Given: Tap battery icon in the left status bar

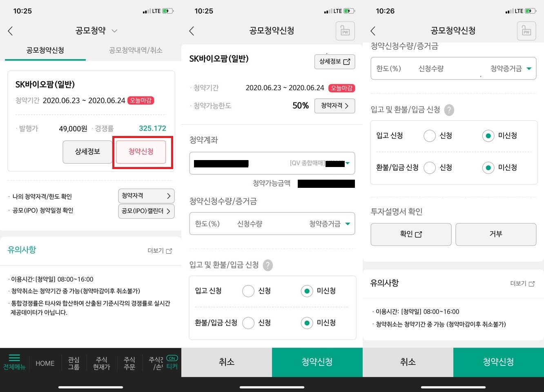Looking at the screenshot, I should point(168,11).
